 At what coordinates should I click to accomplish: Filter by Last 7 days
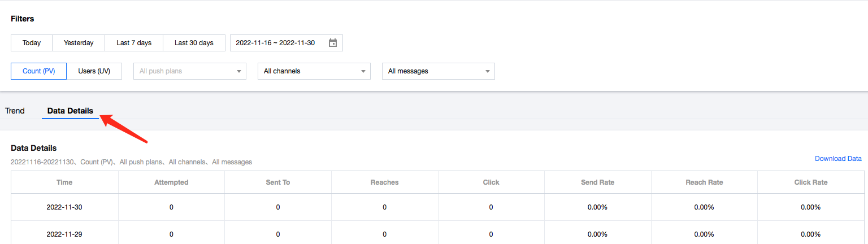(134, 43)
